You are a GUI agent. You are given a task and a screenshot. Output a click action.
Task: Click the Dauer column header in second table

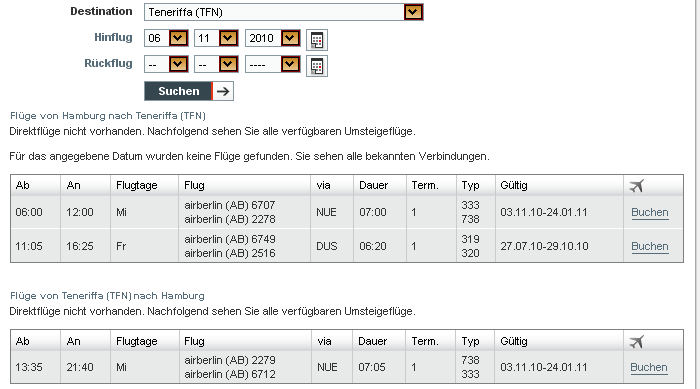coord(373,341)
